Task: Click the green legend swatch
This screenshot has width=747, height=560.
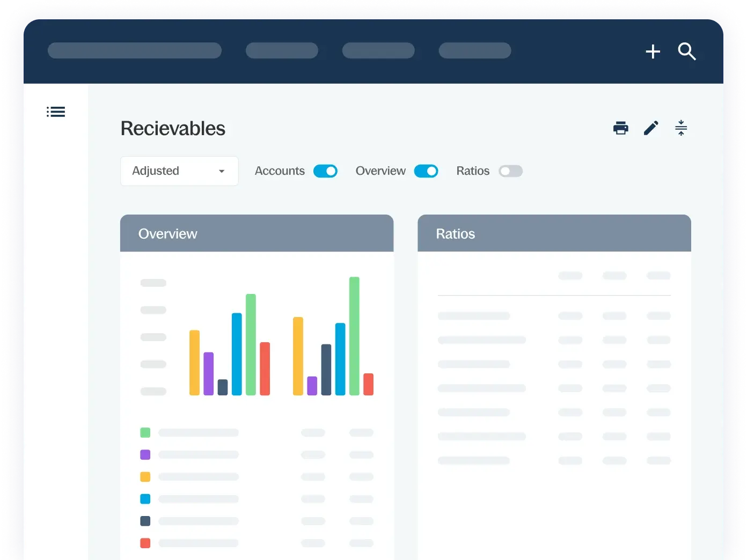Action: [x=145, y=432]
